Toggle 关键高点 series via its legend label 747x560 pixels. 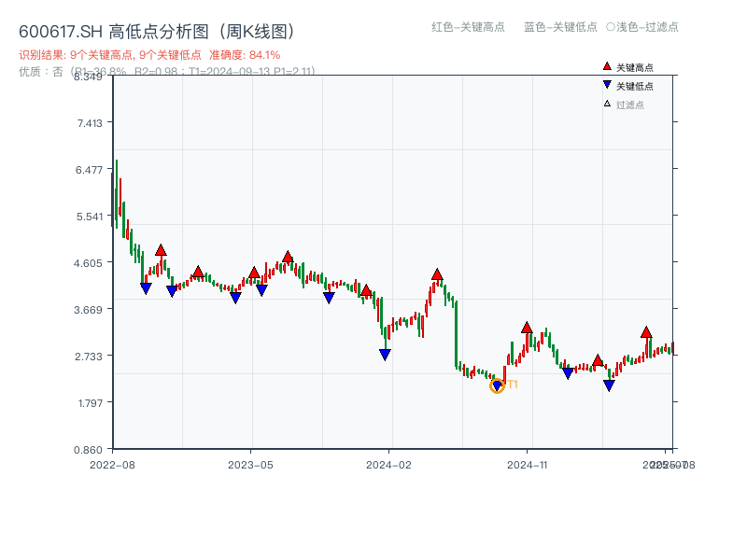point(635,68)
